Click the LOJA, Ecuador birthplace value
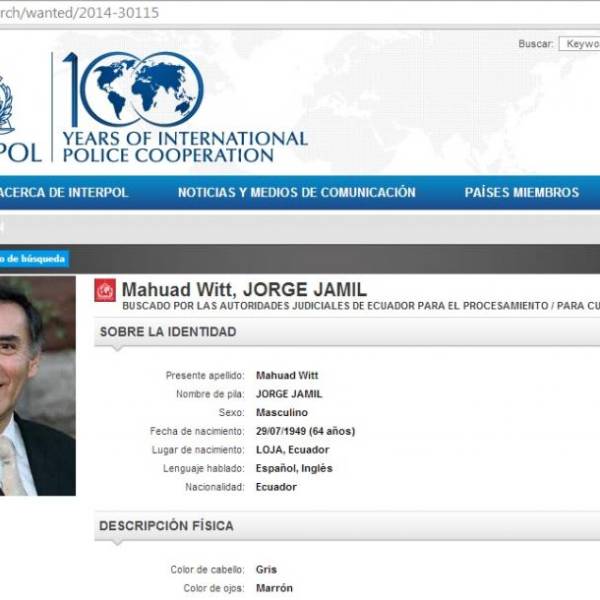Viewport: 600px width, 600px height. (x=293, y=450)
